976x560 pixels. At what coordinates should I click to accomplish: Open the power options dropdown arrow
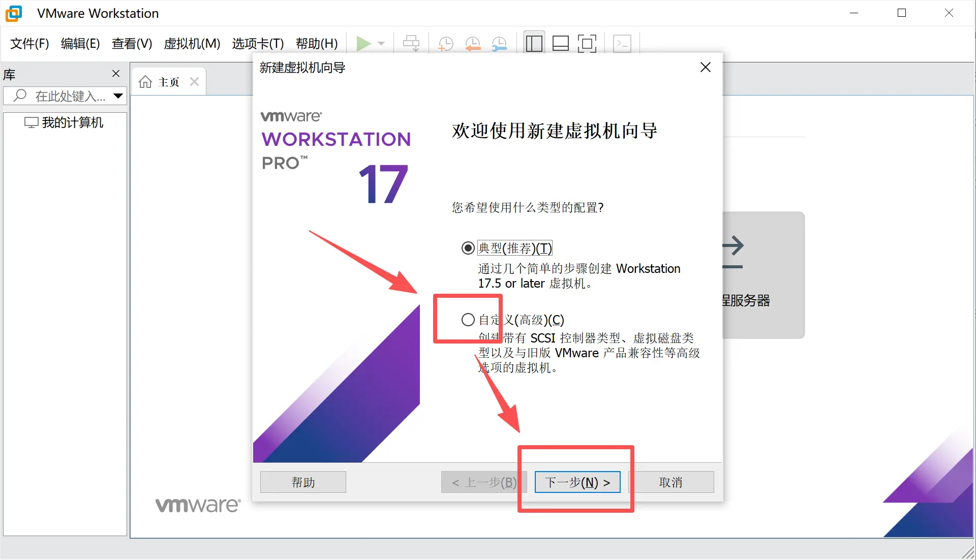(x=381, y=44)
